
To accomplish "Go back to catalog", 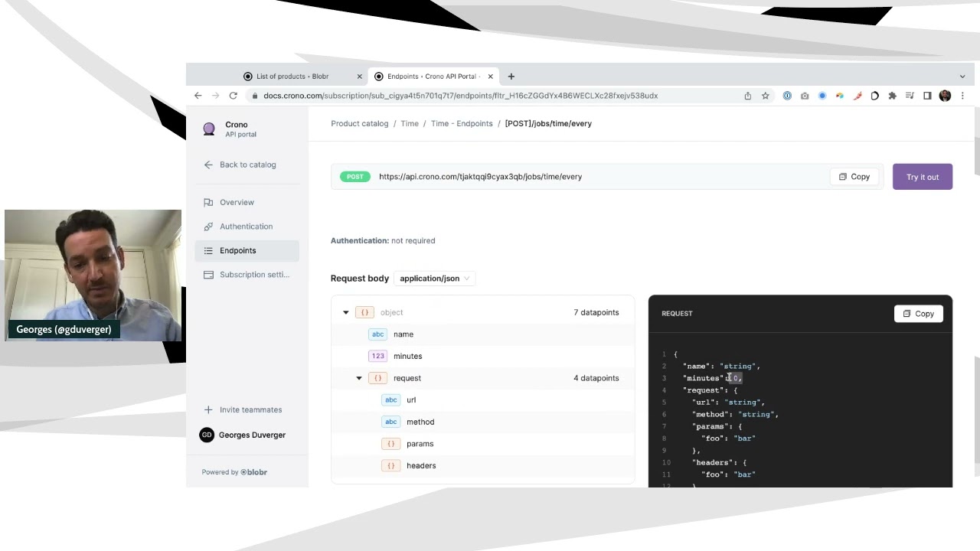I will click(x=240, y=165).
